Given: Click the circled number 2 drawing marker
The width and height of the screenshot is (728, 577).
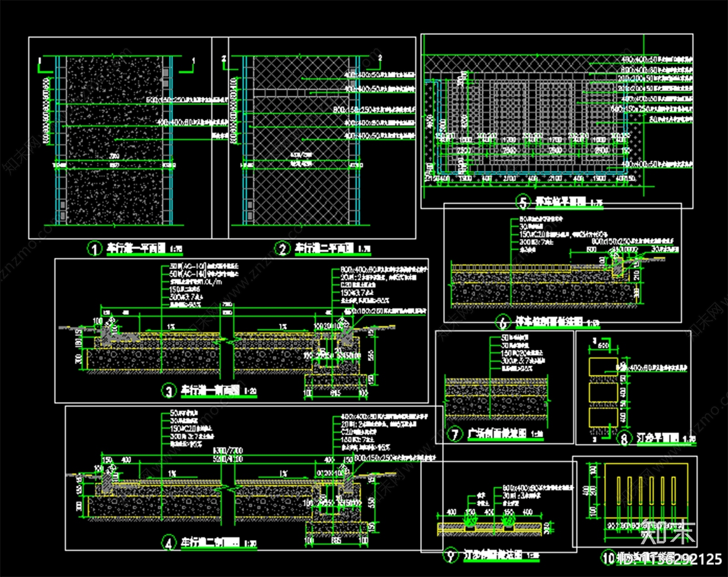Looking at the screenshot, I should click(x=283, y=249).
